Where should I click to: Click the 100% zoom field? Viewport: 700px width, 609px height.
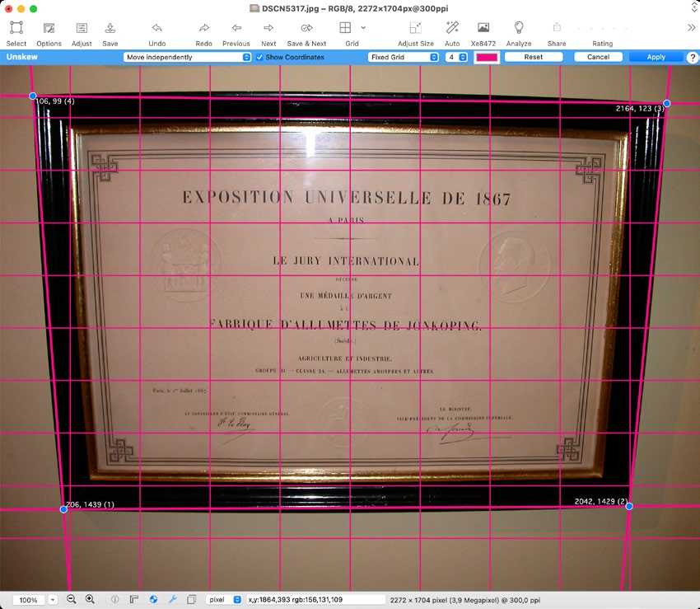click(29, 600)
